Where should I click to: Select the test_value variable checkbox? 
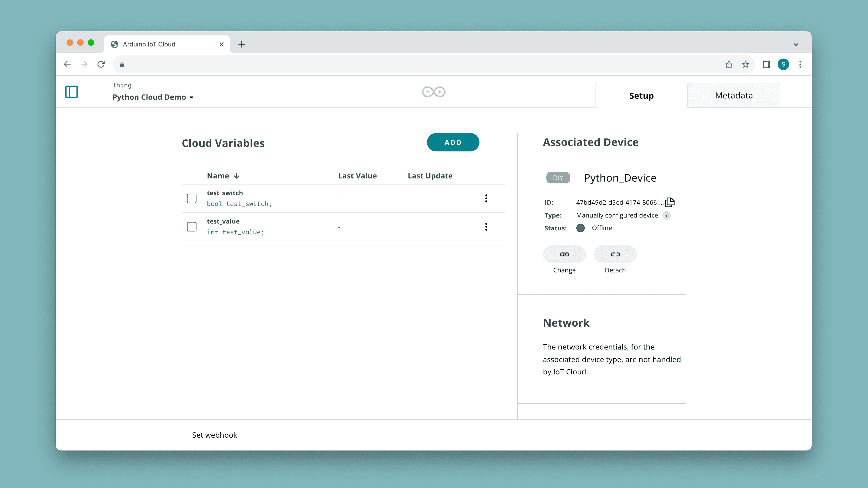pos(192,227)
